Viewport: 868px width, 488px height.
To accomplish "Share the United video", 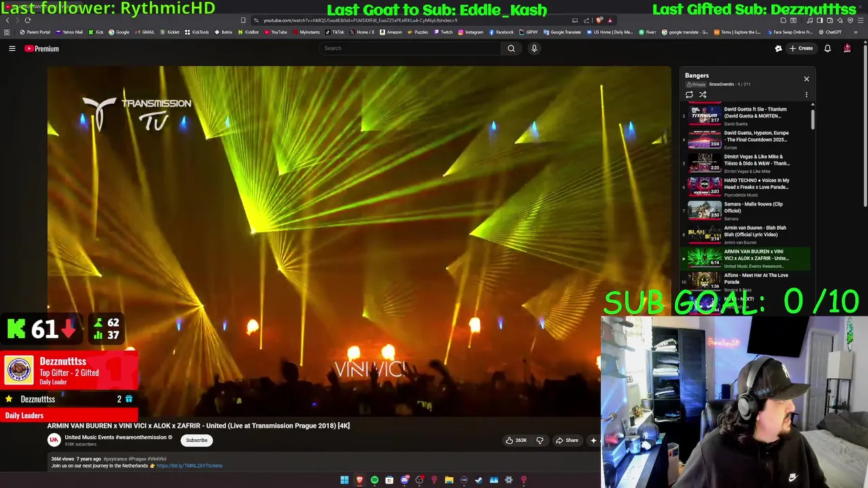I will [567, 441].
